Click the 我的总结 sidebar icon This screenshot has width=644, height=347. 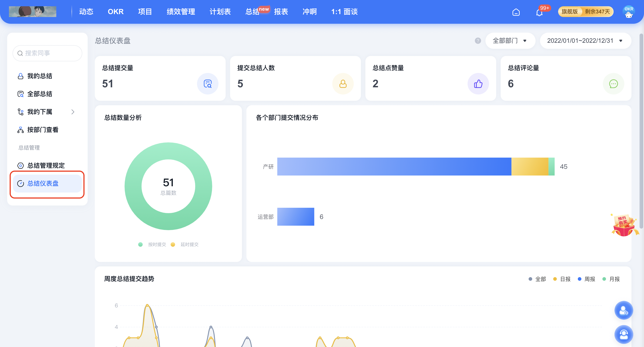(21, 76)
